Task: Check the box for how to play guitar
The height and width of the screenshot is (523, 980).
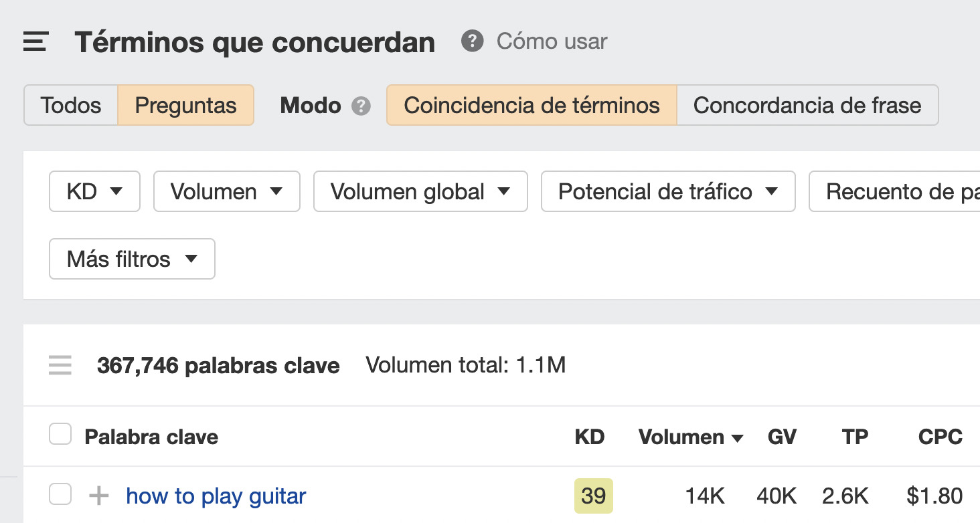Action: 60,495
